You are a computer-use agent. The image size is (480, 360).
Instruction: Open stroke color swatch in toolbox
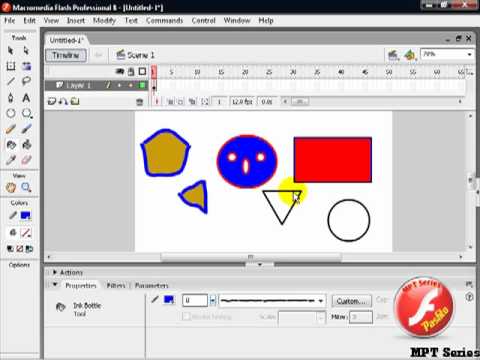[x=26, y=216]
